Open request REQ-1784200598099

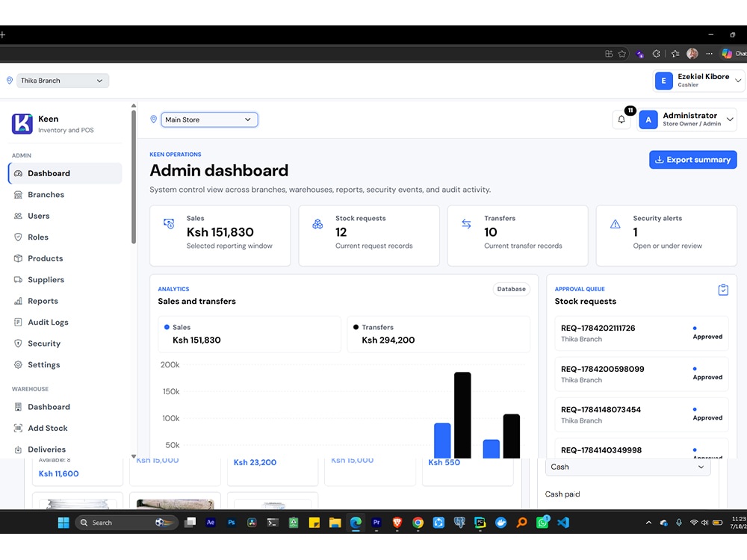(x=642, y=374)
